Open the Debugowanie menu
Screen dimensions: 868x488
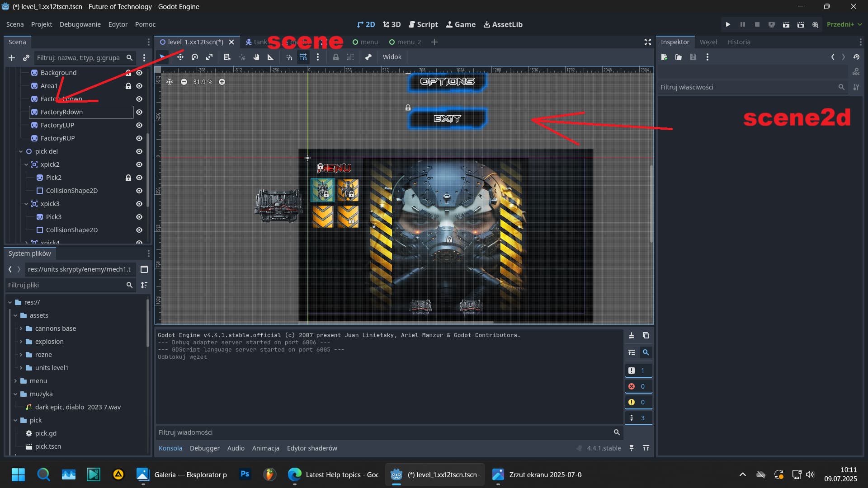[x=80, y=24]
